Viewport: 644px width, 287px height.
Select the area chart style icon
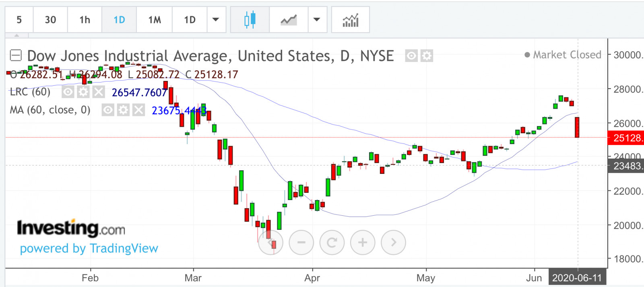(x=289, y=19)
